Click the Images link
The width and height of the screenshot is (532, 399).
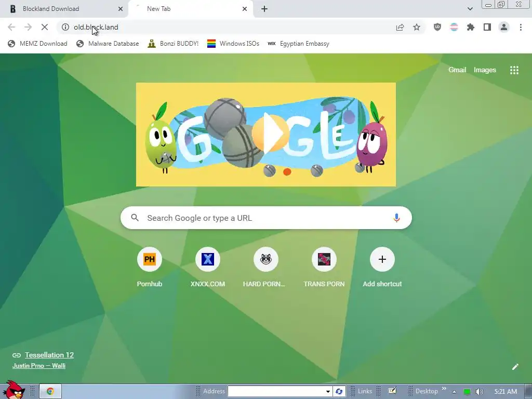click(x=485, y=70)
